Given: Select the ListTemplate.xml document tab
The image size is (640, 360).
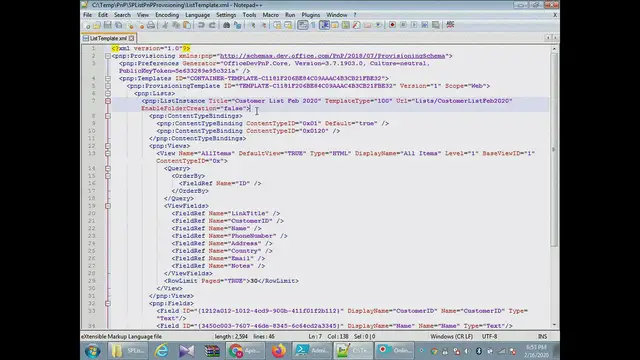Looking at the screenshot, I should pyautogui.click(x=108, y=38).
